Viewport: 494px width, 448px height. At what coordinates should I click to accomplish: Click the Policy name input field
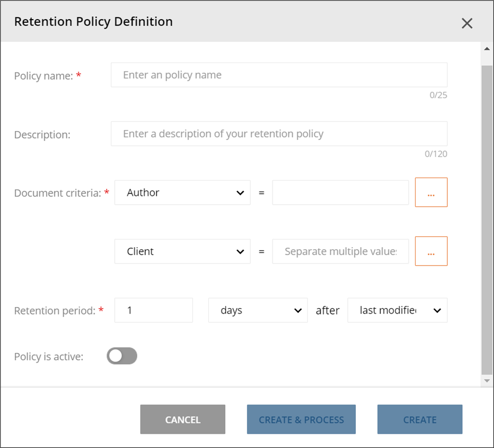click(279, 75)
